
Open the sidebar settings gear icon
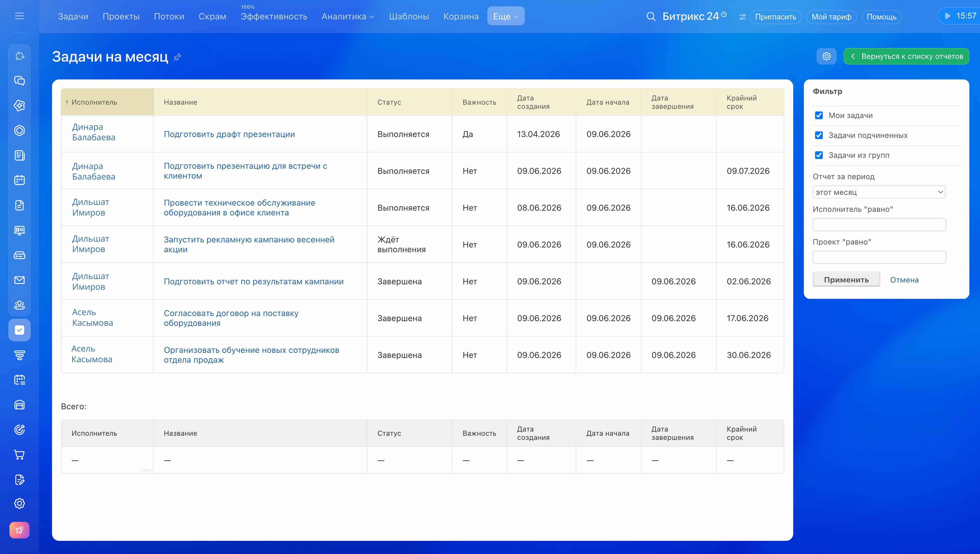19,503
